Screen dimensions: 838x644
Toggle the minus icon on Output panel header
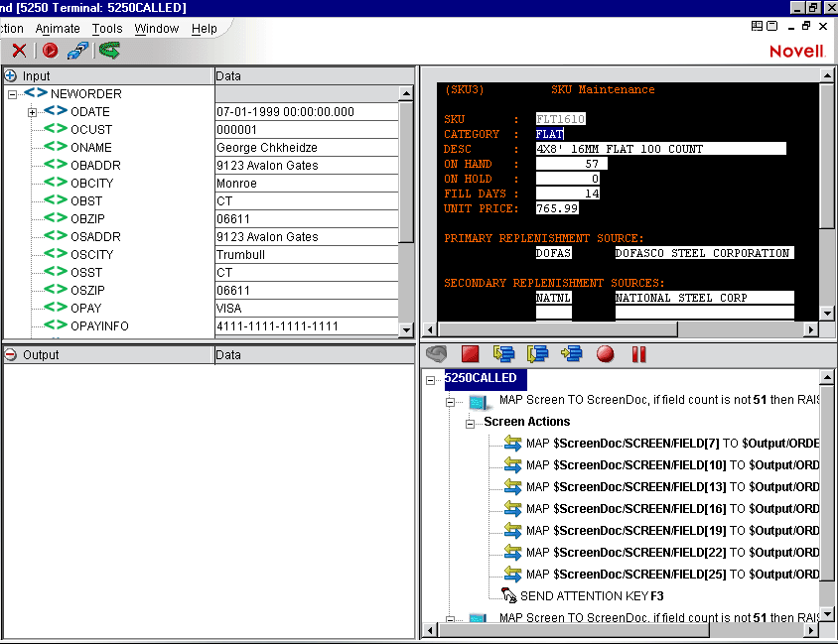10,354
